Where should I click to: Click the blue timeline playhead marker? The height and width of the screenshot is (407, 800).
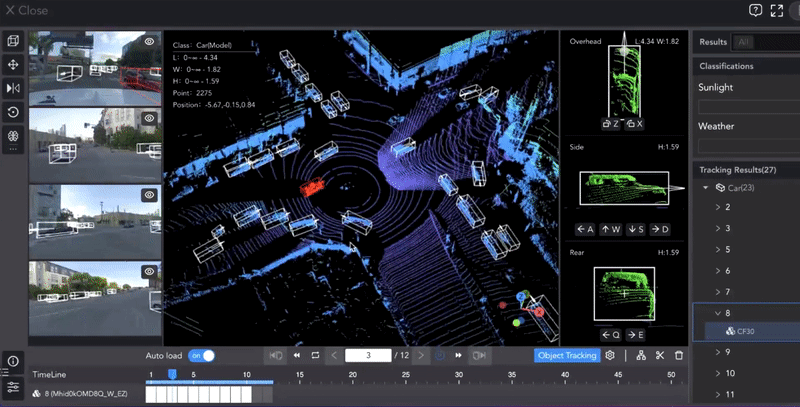coord(172,374)
